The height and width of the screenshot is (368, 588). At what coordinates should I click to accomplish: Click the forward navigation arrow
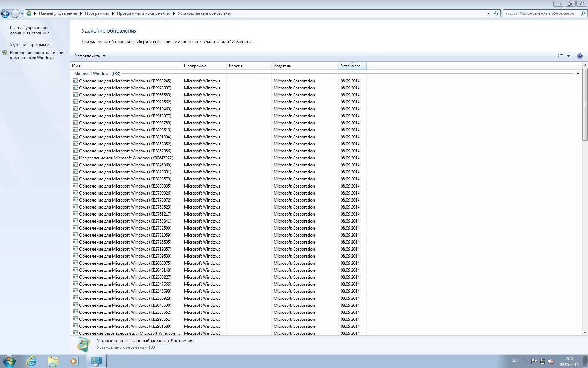(15, 13)
